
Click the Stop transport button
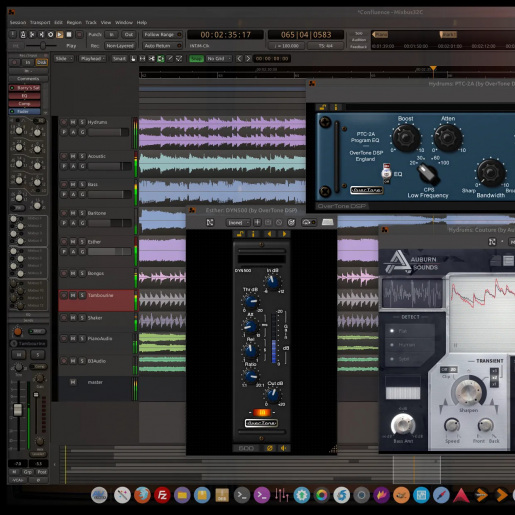pos(69,34)
